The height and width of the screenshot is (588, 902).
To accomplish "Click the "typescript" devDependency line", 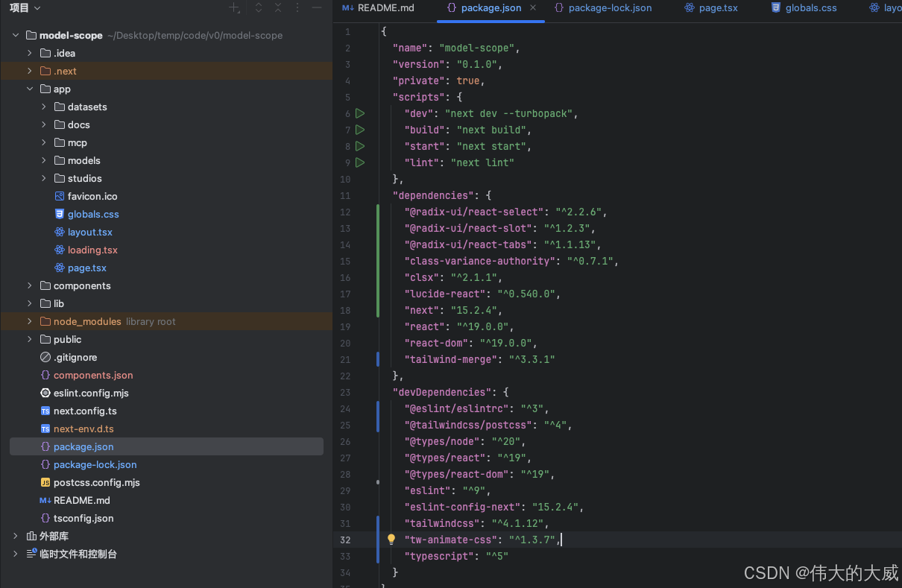I will point(456,556).
